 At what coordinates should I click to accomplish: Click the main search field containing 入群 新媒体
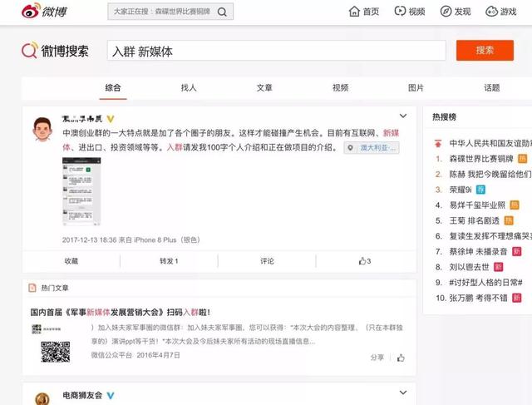pyautogui.click(x=277, y=51)
